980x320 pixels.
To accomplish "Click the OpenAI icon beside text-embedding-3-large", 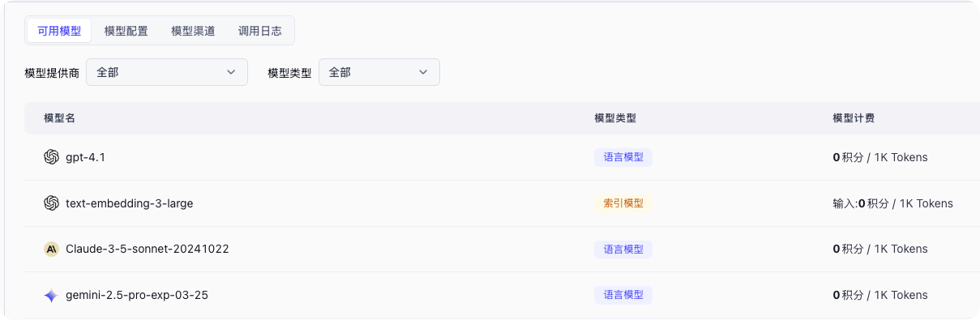I will click(x=51, y=203).
